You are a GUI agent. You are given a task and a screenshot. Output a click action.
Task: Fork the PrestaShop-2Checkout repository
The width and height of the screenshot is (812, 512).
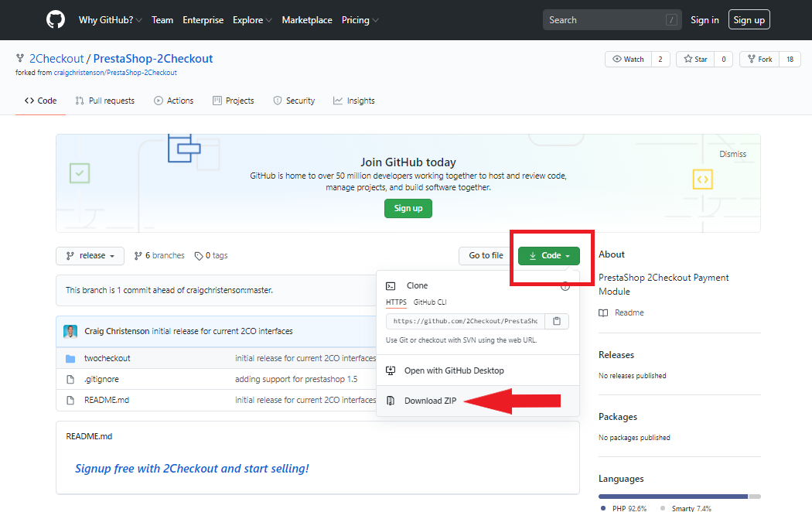(759, 59)
